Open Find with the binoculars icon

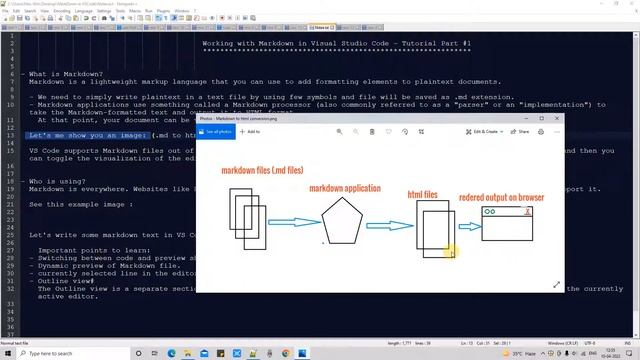tap(104, 18)
